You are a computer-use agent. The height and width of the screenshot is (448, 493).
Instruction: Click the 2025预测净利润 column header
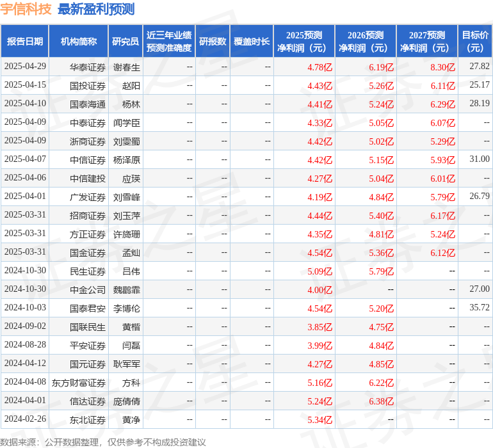(303, 42)
